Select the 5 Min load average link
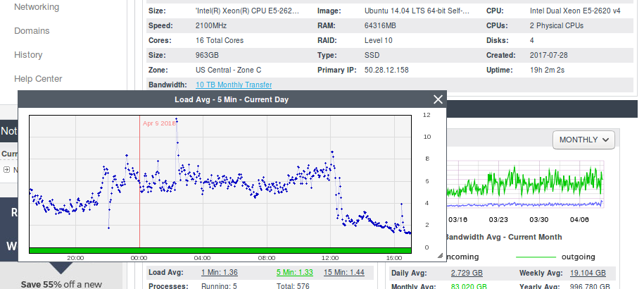Screen dimensions: 644x289 coord(293,273)
